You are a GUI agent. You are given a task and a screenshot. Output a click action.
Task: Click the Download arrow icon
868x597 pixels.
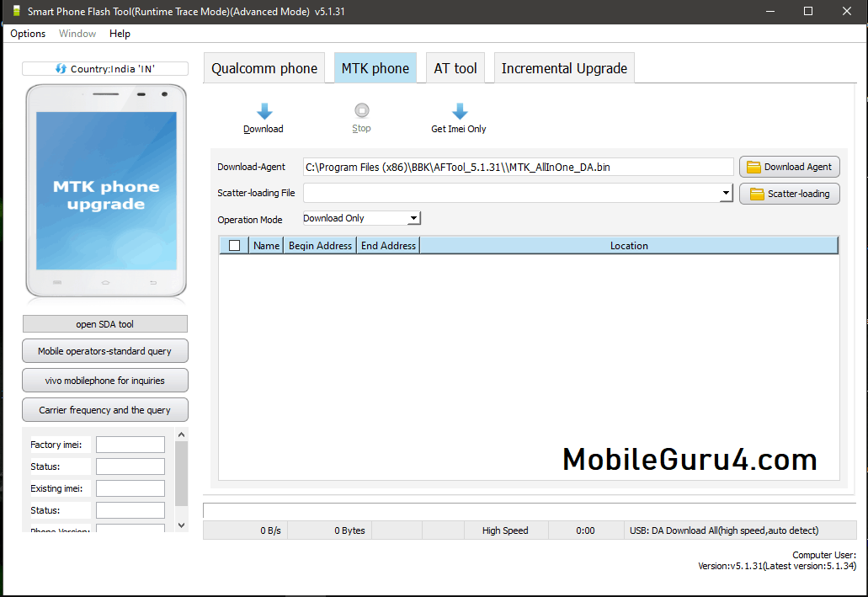tap(264, 111)
